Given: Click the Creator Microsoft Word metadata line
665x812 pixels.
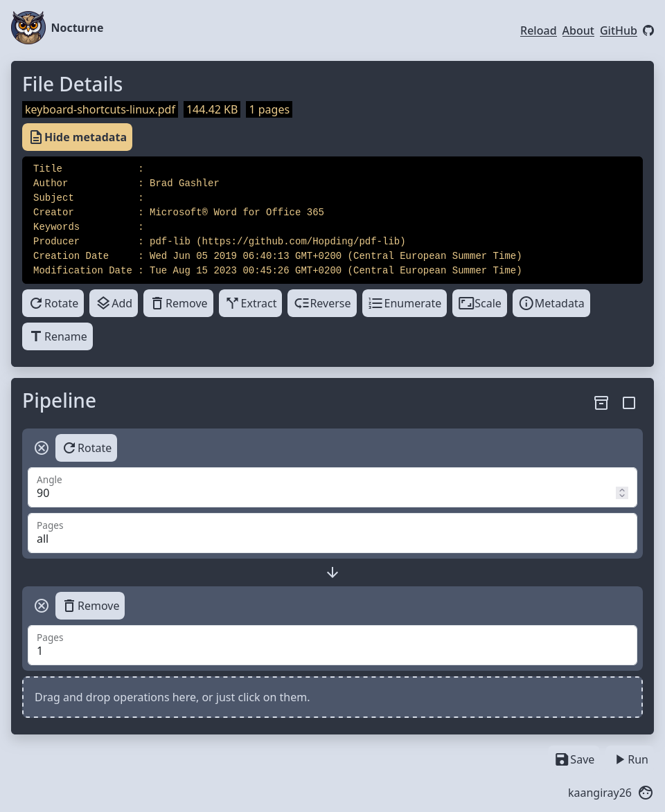Looking at the screenshot, I should tap(178, 212).
